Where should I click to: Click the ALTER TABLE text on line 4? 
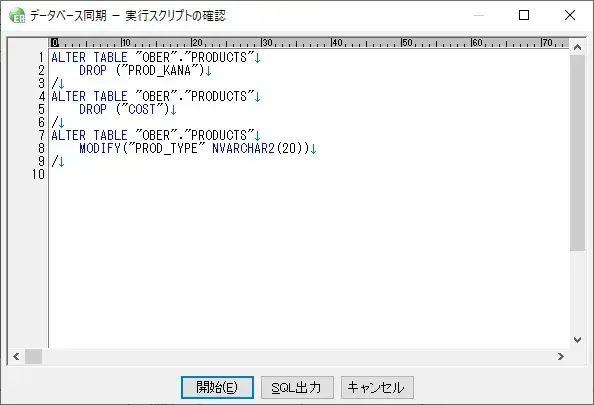pyautogui.click(x=89, y=97)
